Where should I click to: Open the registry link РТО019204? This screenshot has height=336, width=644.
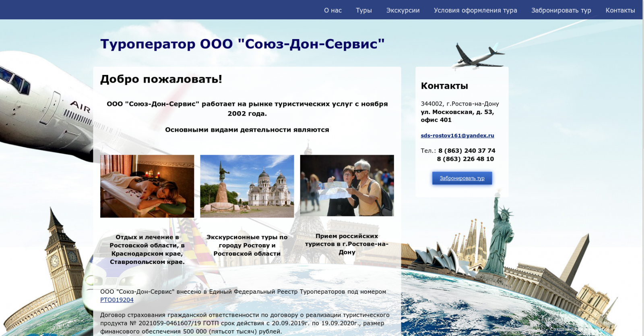point(117,300)
